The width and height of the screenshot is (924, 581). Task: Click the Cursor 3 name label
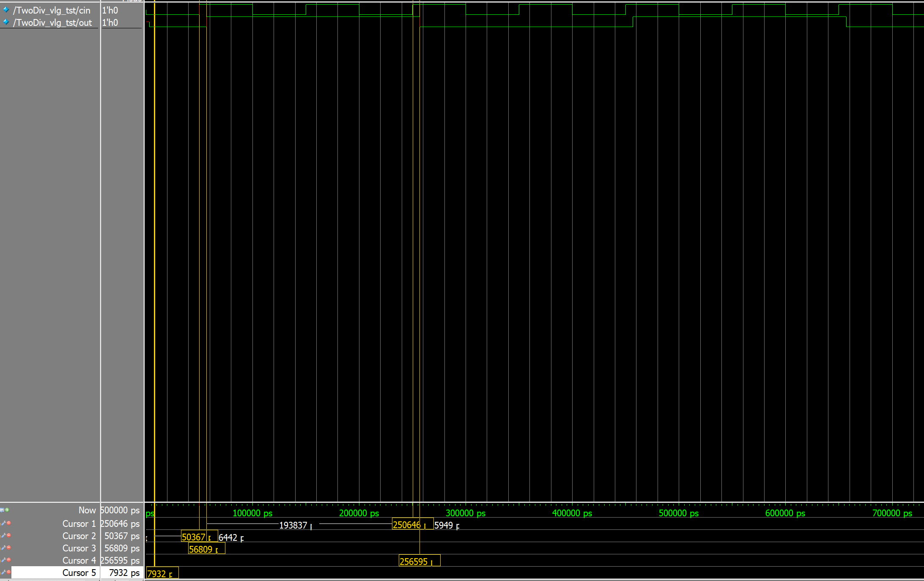point(79,548)
